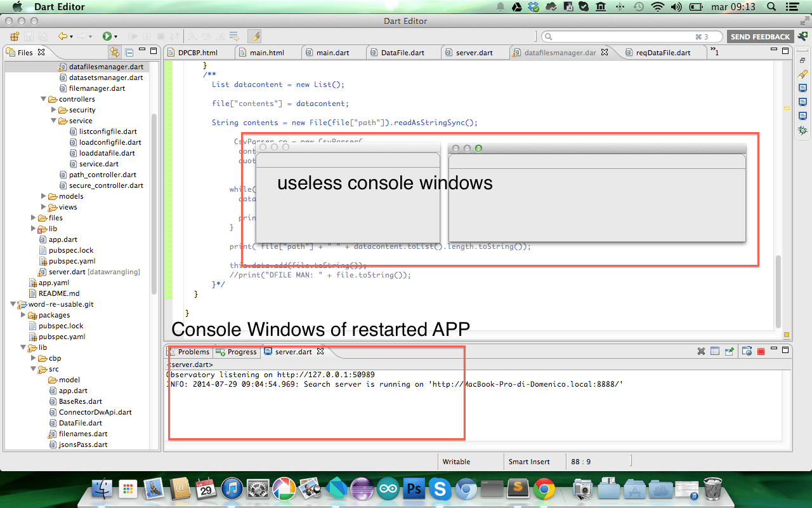Expand the packages folder

coord(23,315)
